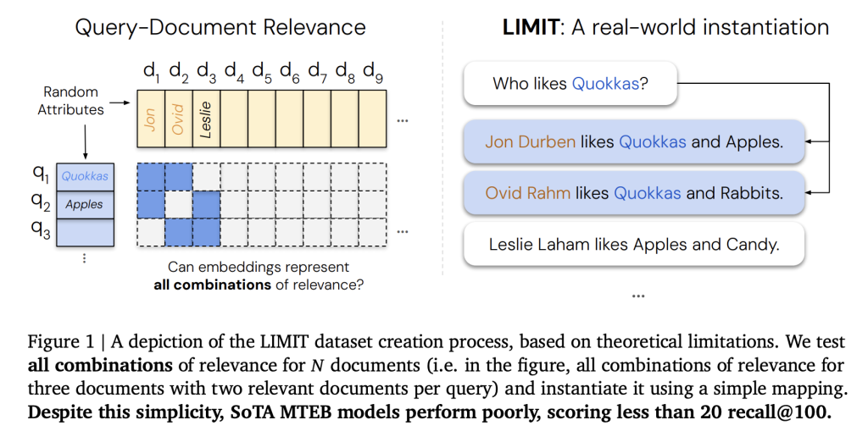Click the 'Leslie Laham likes Apples and Candy' box
This screenshot has height=437, width=868.
633,246
